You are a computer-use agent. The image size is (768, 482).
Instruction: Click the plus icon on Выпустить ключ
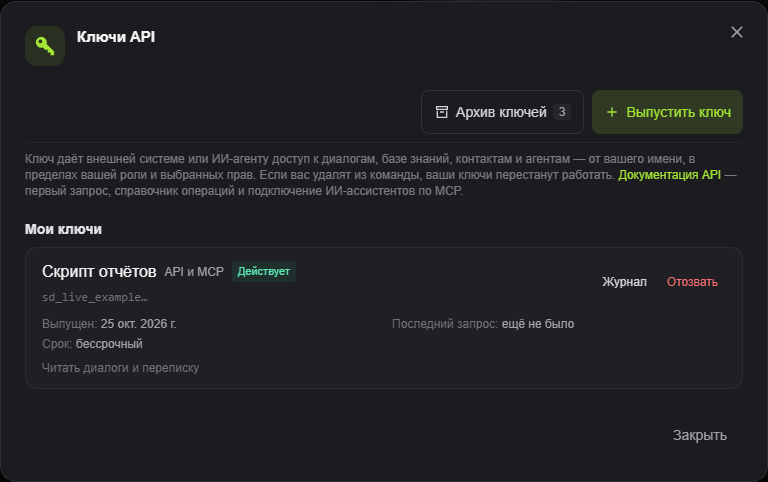[x=612, y=112]
